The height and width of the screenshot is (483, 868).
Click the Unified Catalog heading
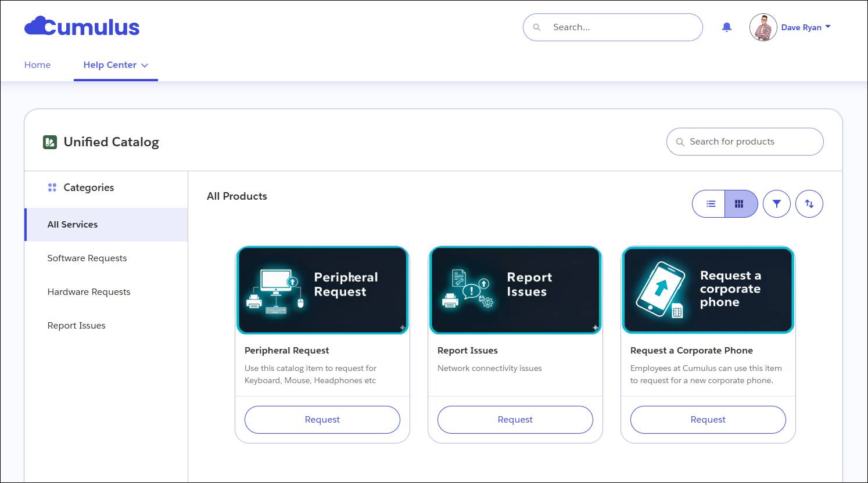click(x=112, y=142)
